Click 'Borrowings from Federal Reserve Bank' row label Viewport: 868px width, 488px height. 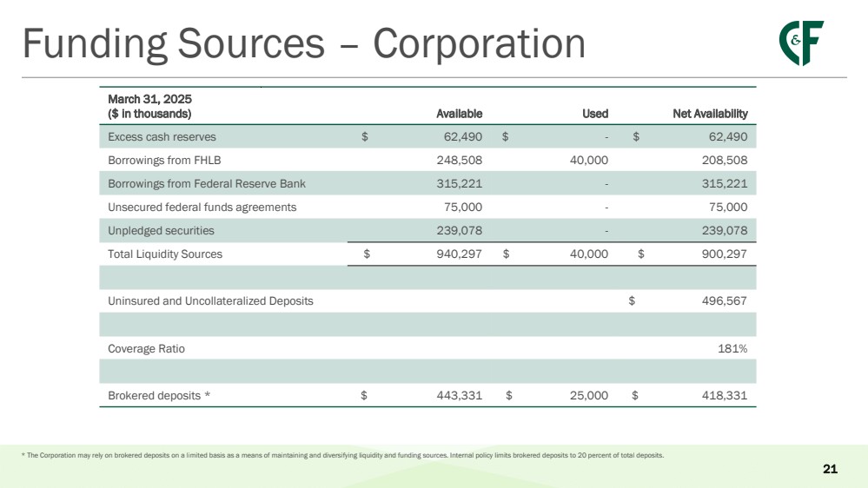pyautogui.click(x=207, y=184)
